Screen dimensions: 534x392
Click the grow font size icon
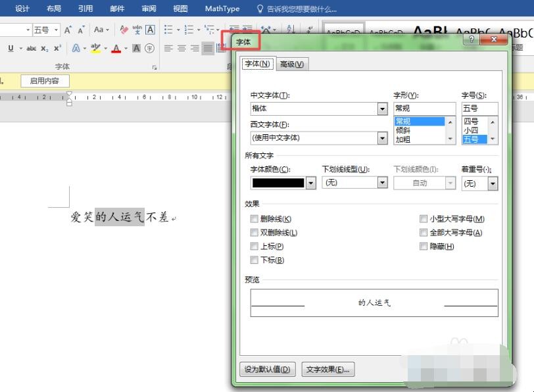[x=68, y=30]
